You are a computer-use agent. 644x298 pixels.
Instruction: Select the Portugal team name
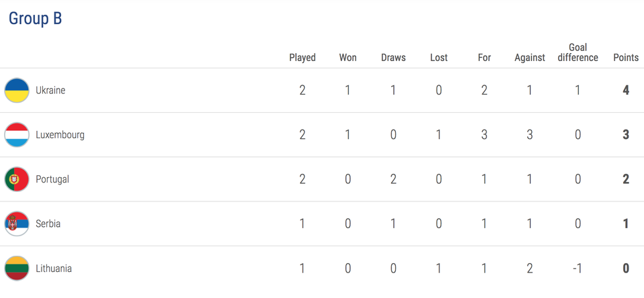click(52, 179)
